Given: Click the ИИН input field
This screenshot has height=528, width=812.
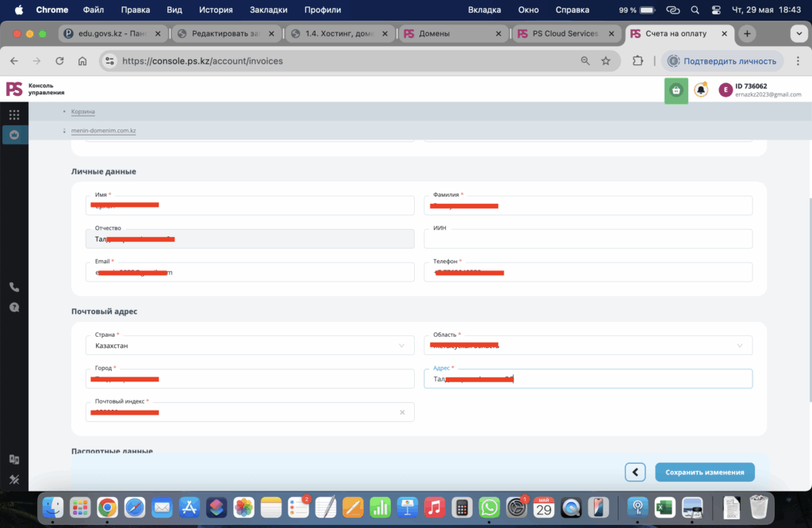Looking at the screenshot, I should [x=588, y=239].
